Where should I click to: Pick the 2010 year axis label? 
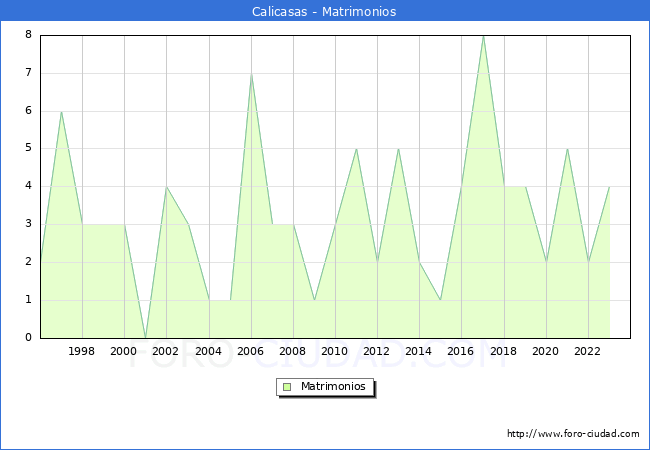[335, 351]
